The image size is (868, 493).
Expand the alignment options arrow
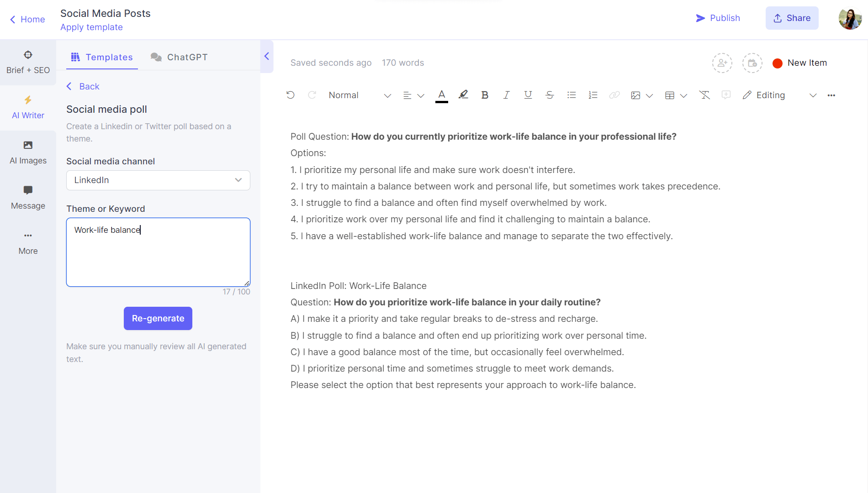point(421,95)
